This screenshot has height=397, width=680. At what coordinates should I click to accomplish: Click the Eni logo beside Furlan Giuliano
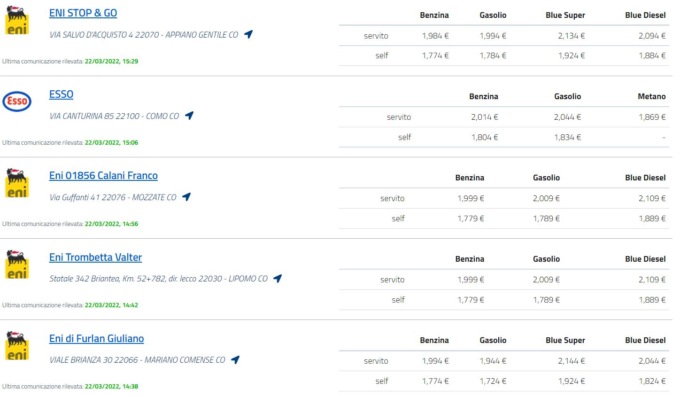click(17, 346)
